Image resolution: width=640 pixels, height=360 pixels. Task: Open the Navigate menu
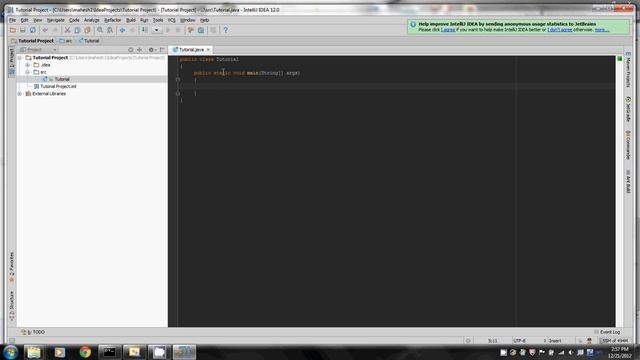[56, 20]
